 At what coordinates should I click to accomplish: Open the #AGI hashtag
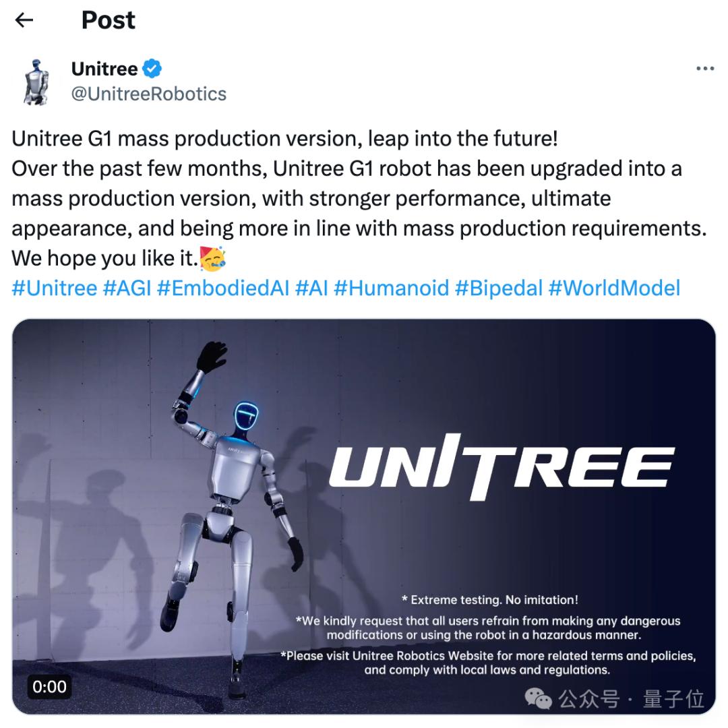127,288
